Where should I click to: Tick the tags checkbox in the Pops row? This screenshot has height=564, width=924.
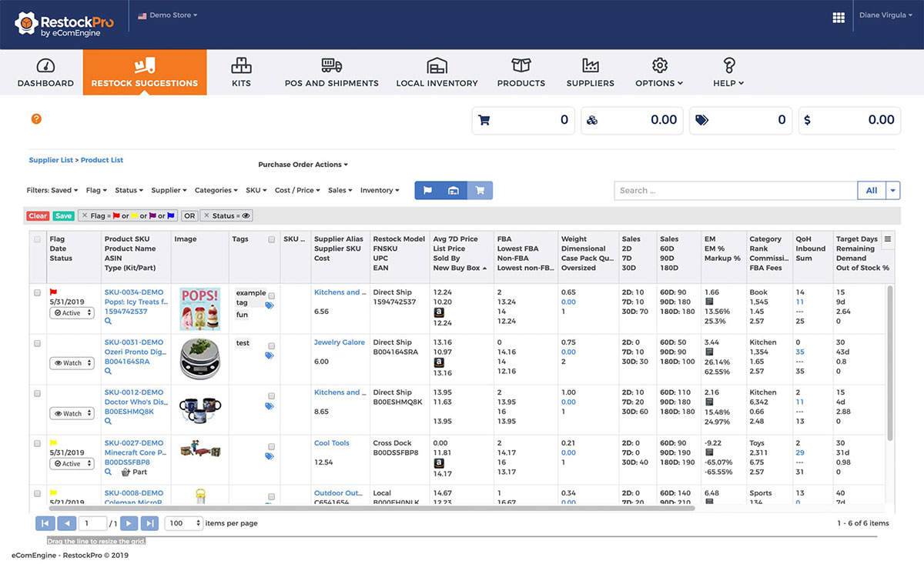(272, 295)
